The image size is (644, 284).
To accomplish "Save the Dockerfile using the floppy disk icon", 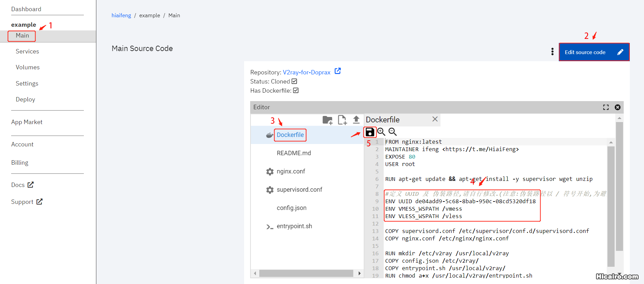I will click(x=370, y=132).
